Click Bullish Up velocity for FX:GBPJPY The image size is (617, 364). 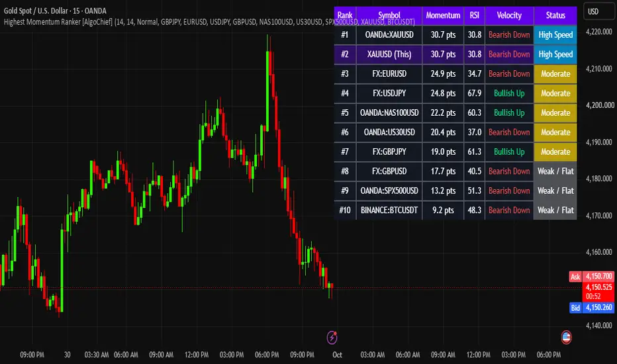[x=509, y=152]
